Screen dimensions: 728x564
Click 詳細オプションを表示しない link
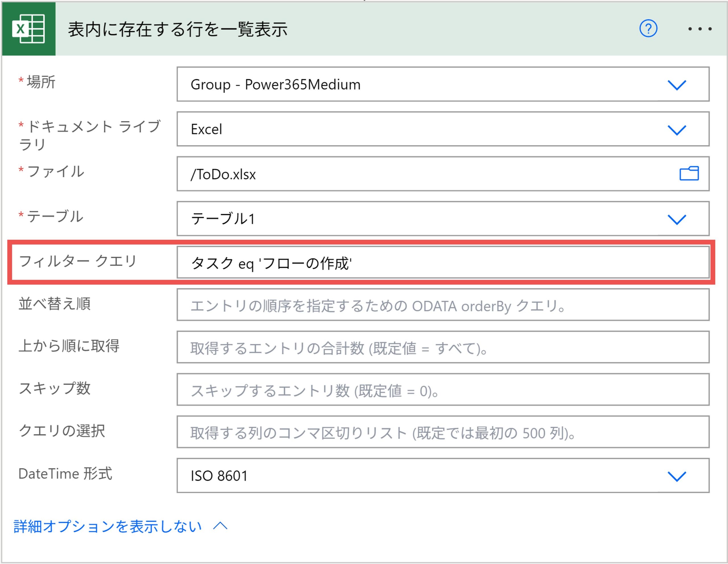click(107, 526)
